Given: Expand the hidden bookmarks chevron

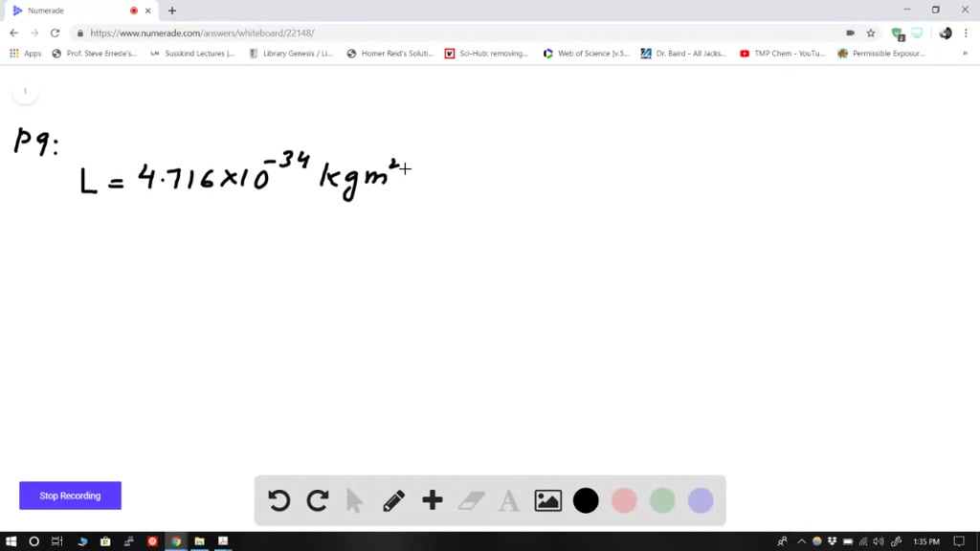Looking at the screenshot, I should 965,54.
